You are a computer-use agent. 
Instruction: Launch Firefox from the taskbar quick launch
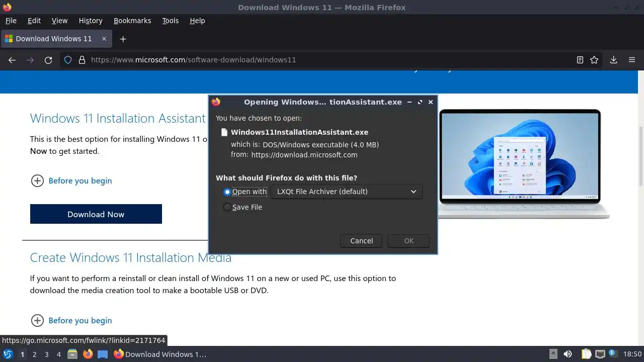(x=88, y=354)
